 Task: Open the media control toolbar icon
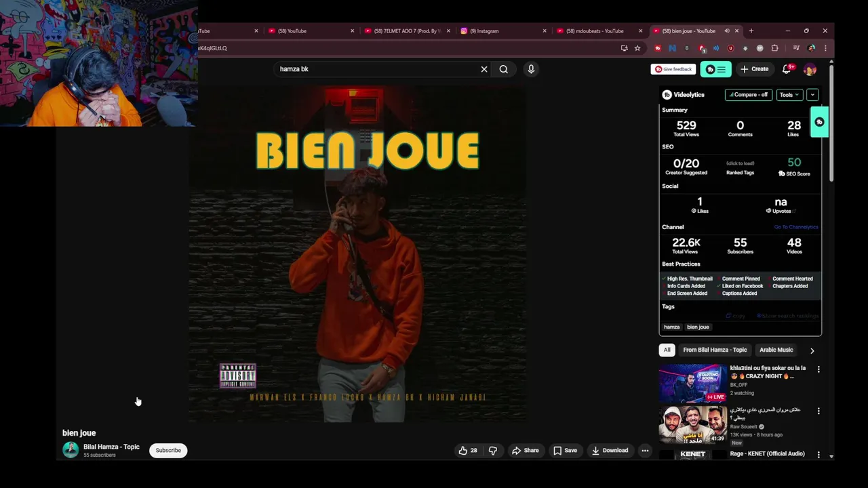(x=796, y=48)
